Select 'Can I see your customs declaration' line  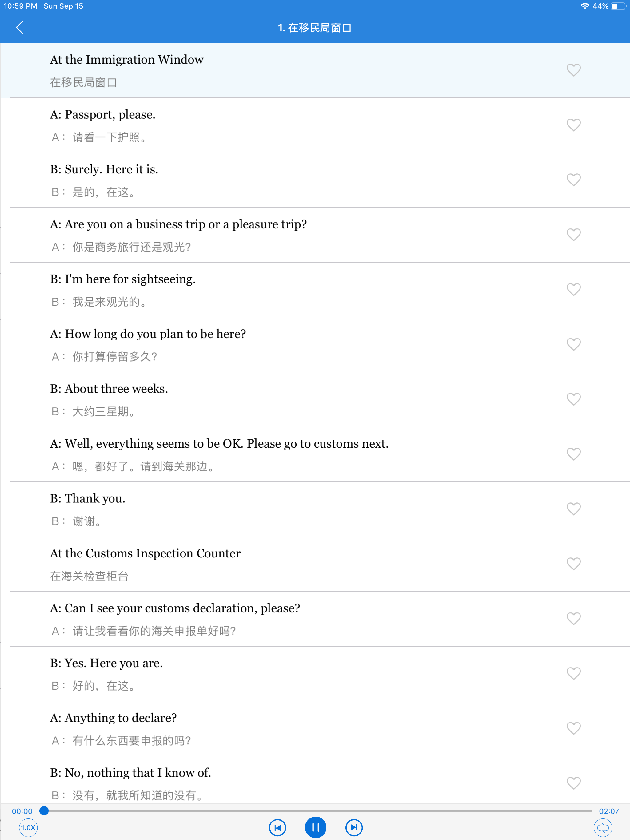pyautogui.click(x=175, y=608)
